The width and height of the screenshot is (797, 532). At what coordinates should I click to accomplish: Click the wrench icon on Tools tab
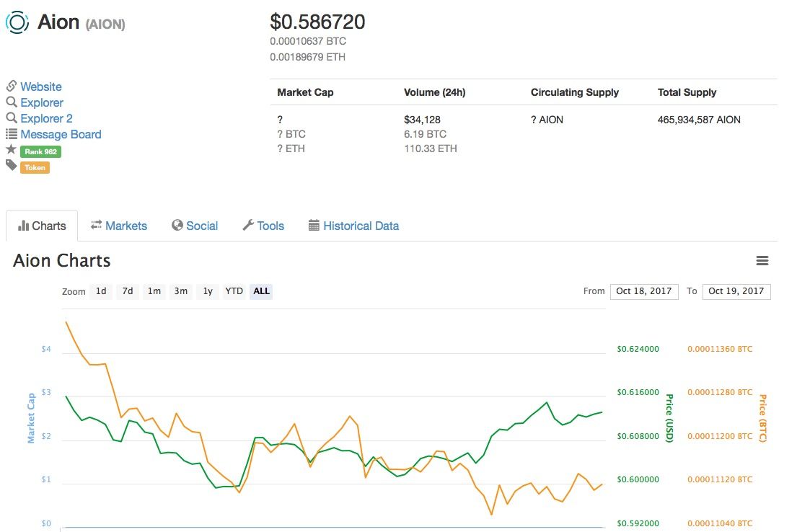(x=248, y=225)
